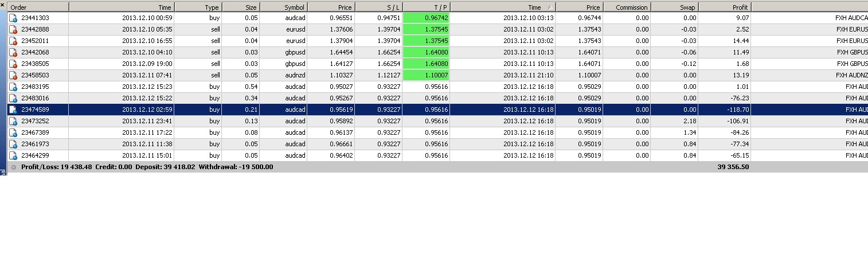Click profit value -118.70
868x258 pixels.
point(737,110)
